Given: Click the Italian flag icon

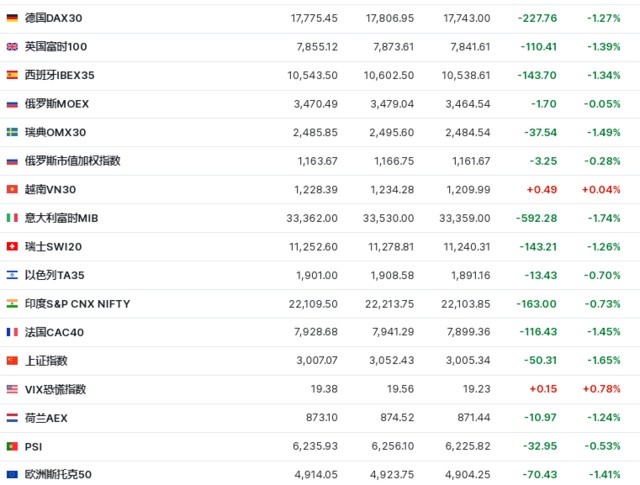Looking at the screenshot, I should tap(12, 217).
